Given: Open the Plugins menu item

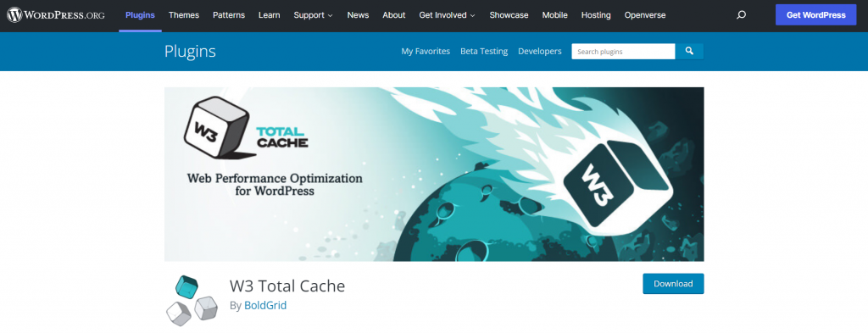Looking at the screenshot, I should point(140,15).
